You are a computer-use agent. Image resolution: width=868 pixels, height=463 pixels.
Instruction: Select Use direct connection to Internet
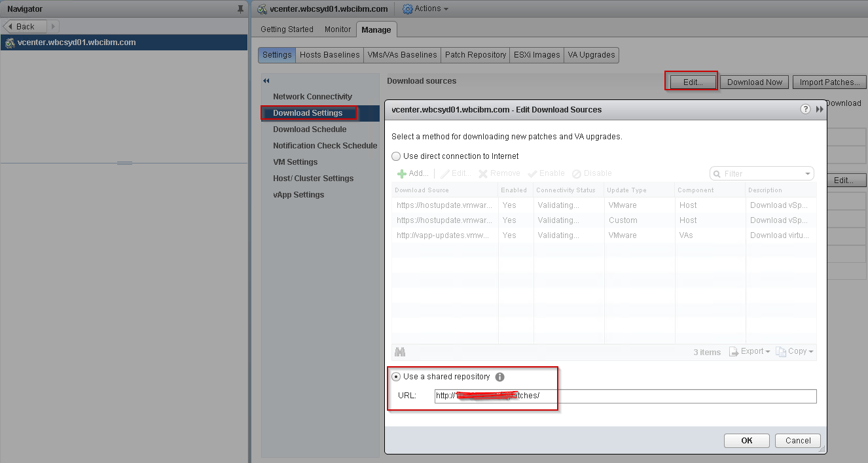(x=396, y=156)
